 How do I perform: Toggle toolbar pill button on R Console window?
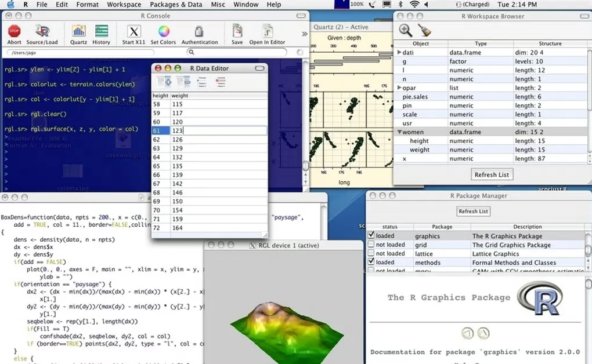pyautogui.click(x=301, y=16)
